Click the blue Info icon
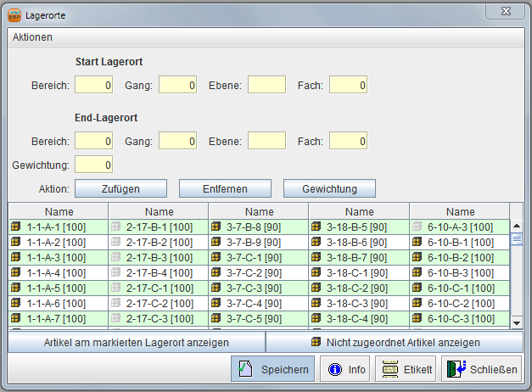The image size is (532, 392). click(x=334, y=370)
